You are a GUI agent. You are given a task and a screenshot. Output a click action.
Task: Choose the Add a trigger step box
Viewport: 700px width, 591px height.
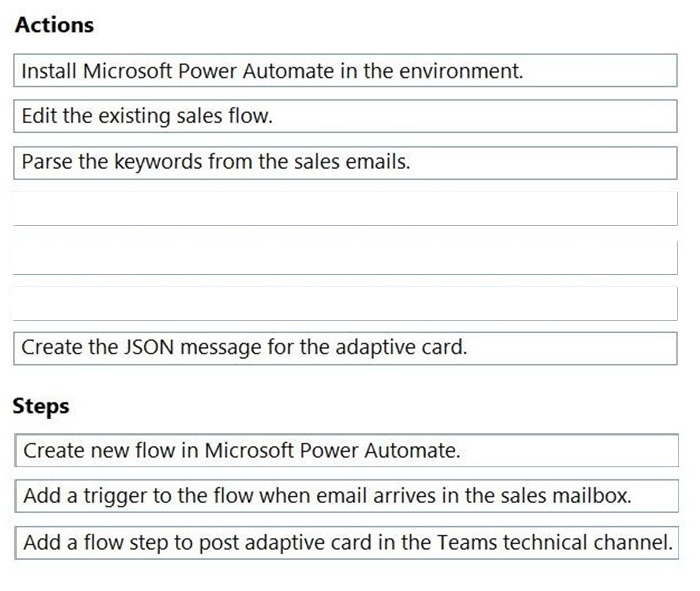pos(345,496)
